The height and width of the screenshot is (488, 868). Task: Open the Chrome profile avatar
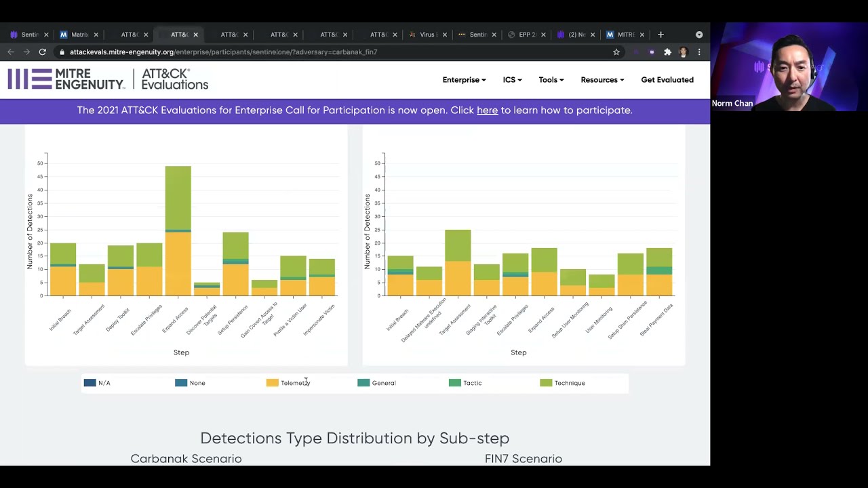[683, 52]
